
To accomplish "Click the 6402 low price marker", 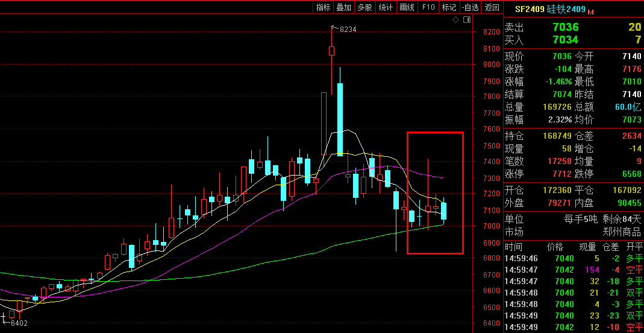I will (19, 323).
